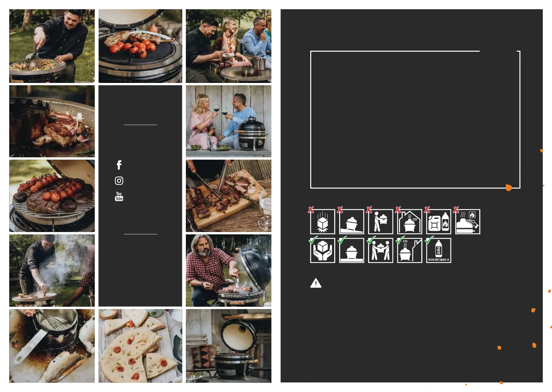Open the couple toasting red wine photo
This screenshot has height=392, width=552.
click(x=229, y=121)
